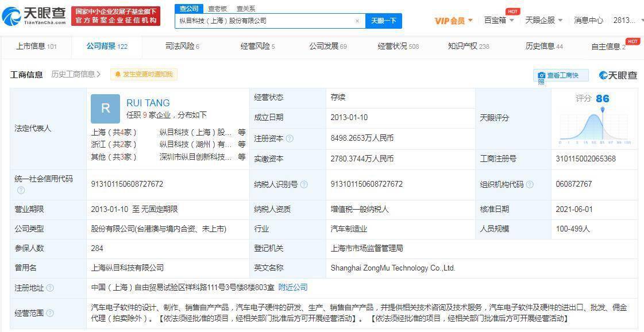644x332 pixels.
Task: Click the 成立日期 value 2013-01-10
Action: [349, 118]
